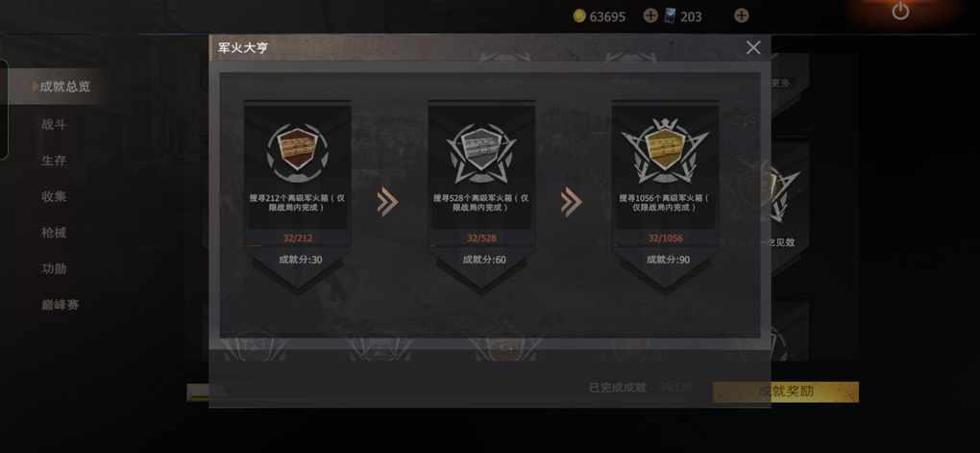980x453 pixels.
Task: Click the blue ticket currency icon
Action: 670,16
